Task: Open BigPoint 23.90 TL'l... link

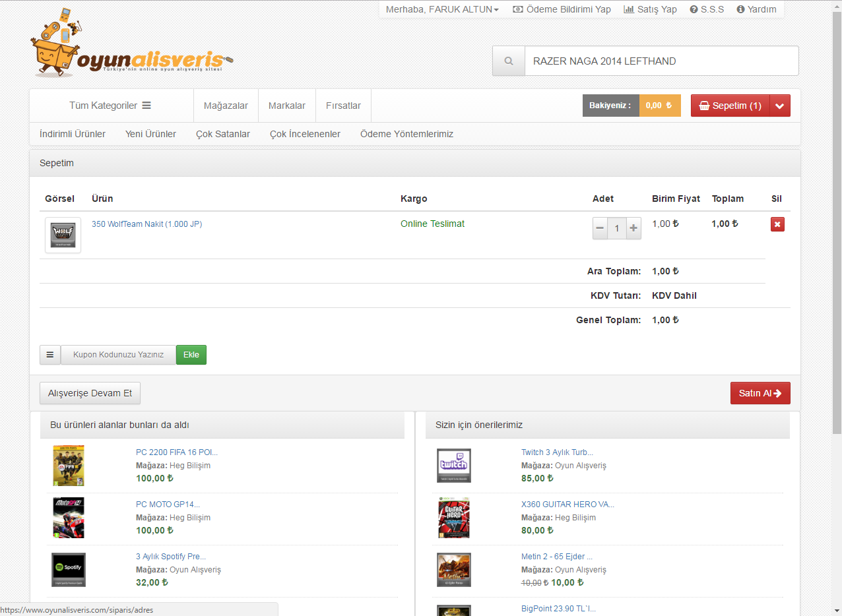Action: point(558,609)
